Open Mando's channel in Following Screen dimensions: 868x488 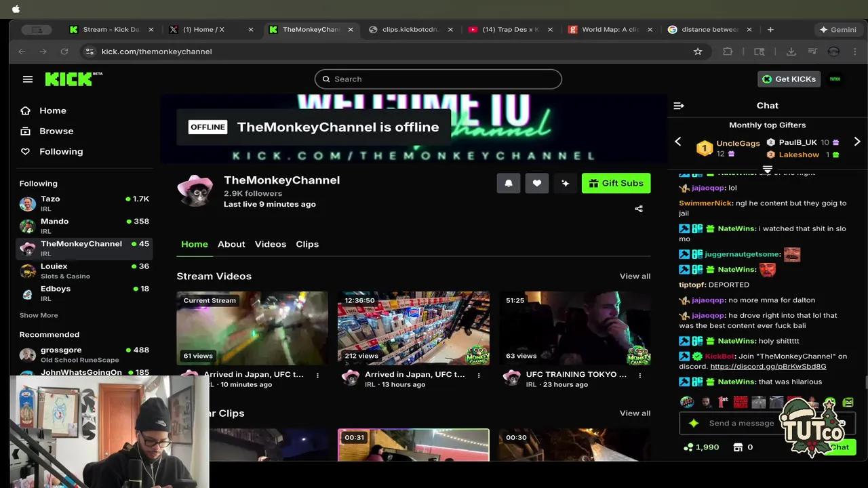pos(84,226)
